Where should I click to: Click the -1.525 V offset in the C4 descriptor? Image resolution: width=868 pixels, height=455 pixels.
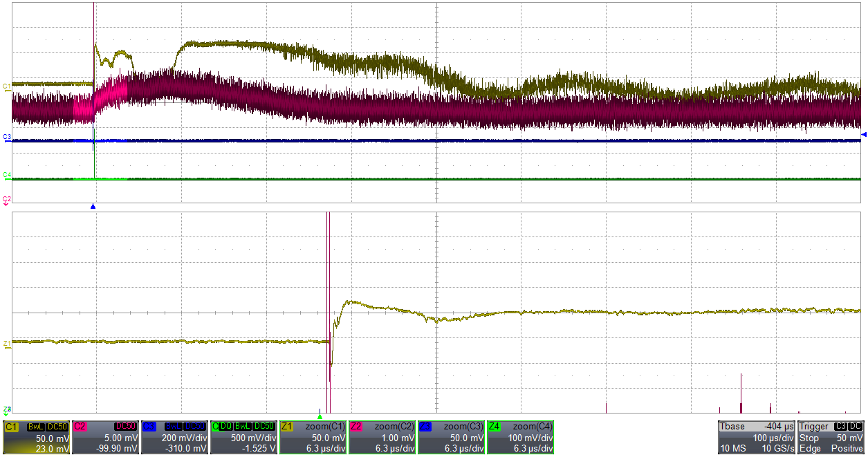(260, 449)
